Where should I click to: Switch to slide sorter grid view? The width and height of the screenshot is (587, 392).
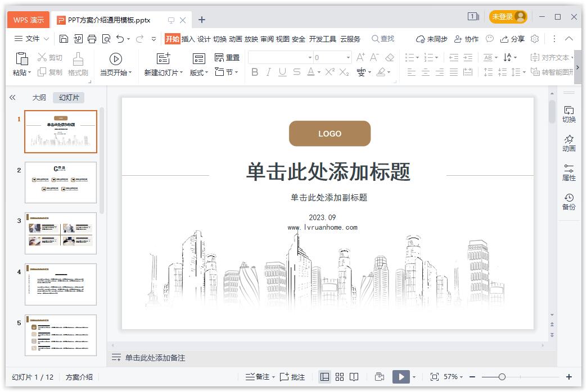pos(340,377)
